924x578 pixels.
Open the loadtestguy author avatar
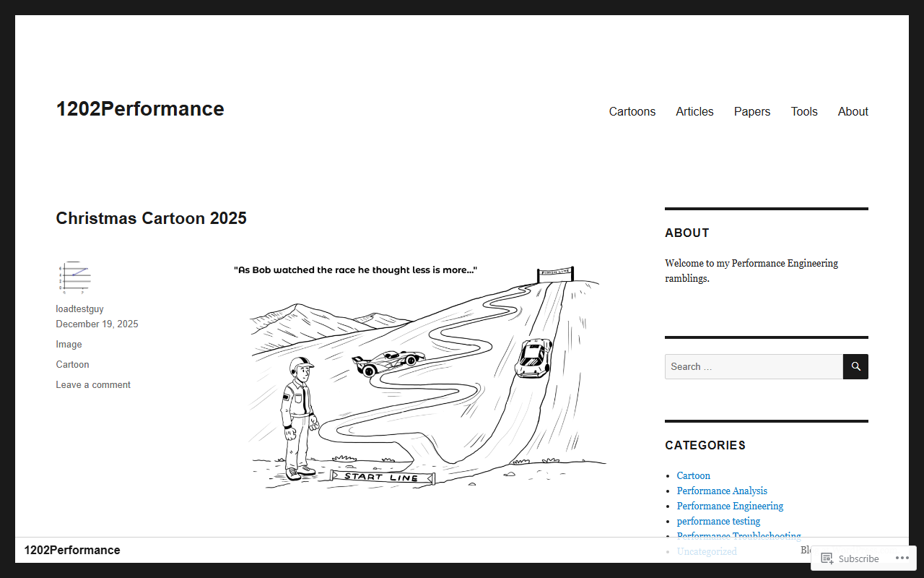74,278
